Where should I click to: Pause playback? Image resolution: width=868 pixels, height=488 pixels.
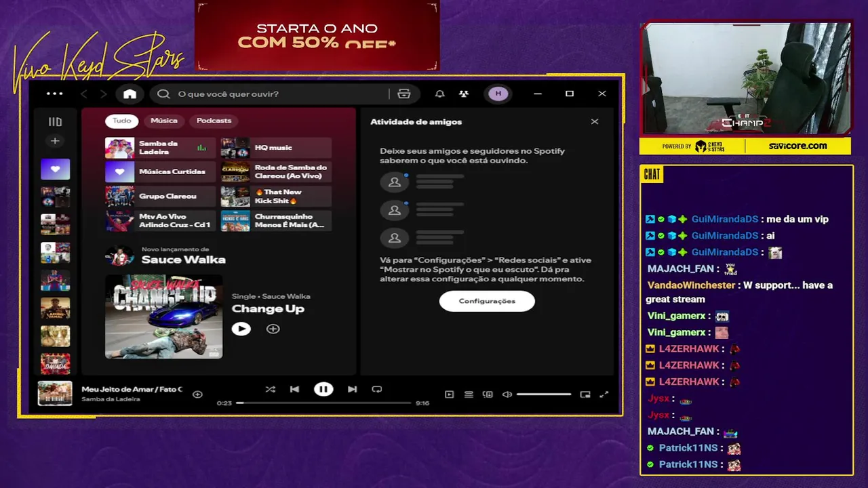pos(323,389)
